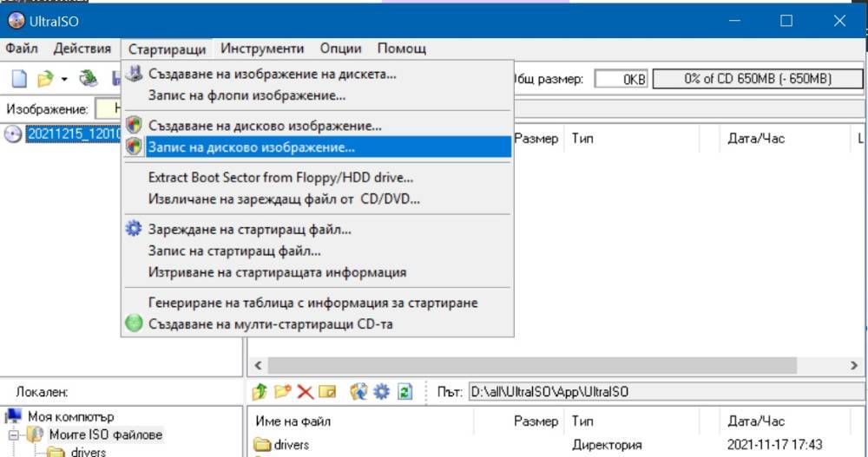Click the gear icon in local toolbar

[x=381, y=392]
